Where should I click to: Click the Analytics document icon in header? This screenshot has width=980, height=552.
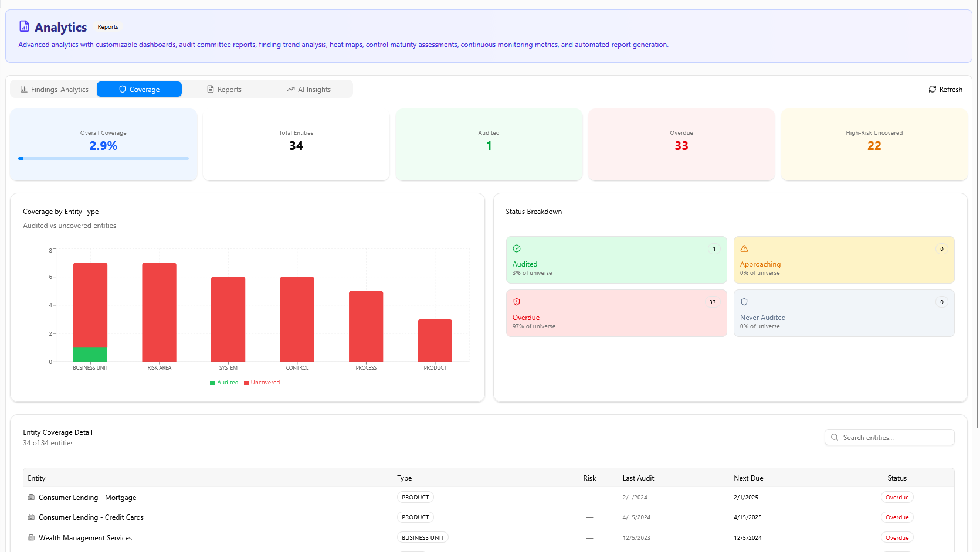(x=24, y=26)
